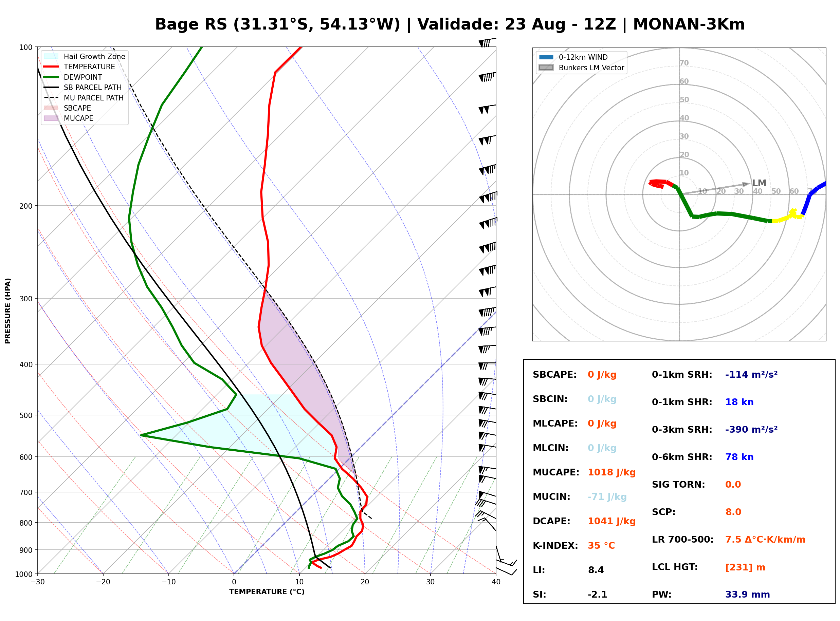
Task: Click the wind barb at 100 hPa
Action: pos(487,42)
